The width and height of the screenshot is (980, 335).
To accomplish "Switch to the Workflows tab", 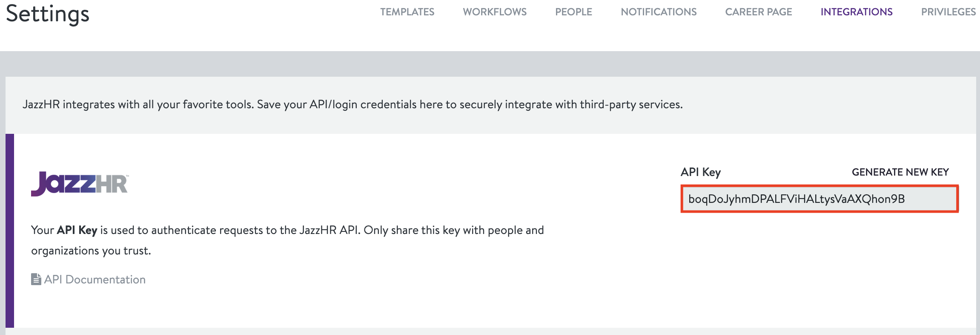I will tap(495, 12).
